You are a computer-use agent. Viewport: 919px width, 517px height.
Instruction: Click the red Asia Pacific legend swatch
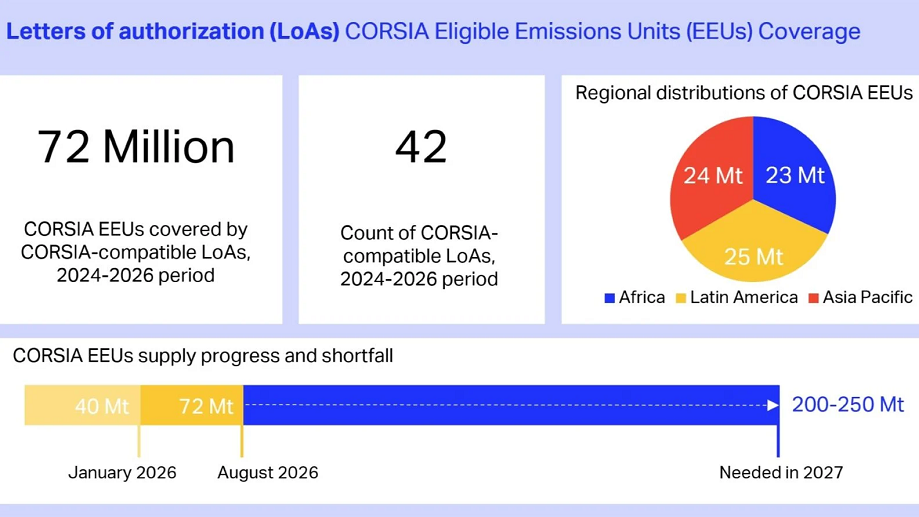(814, 298)
